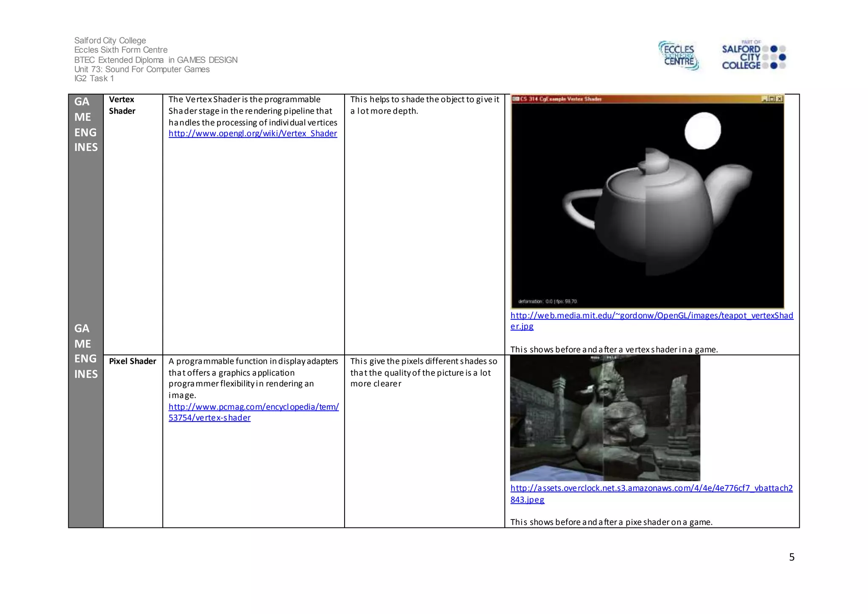Click page number 5 in the footer

pos(792,557)
